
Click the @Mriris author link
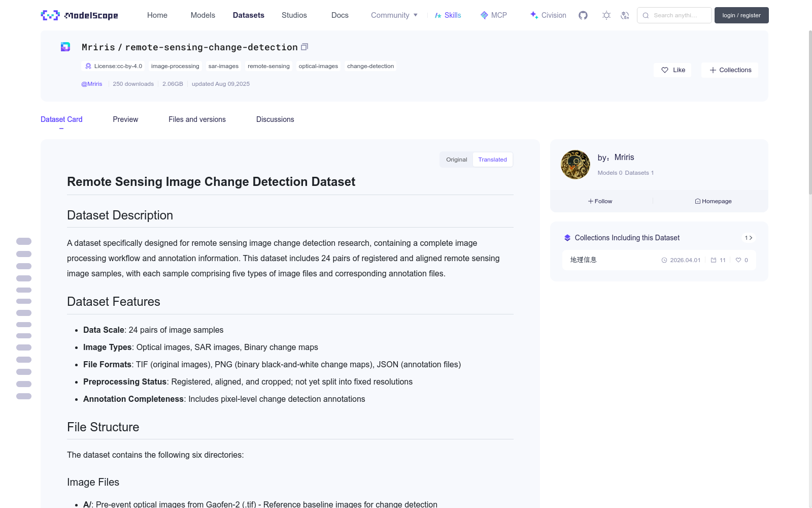tap(92, 84)
